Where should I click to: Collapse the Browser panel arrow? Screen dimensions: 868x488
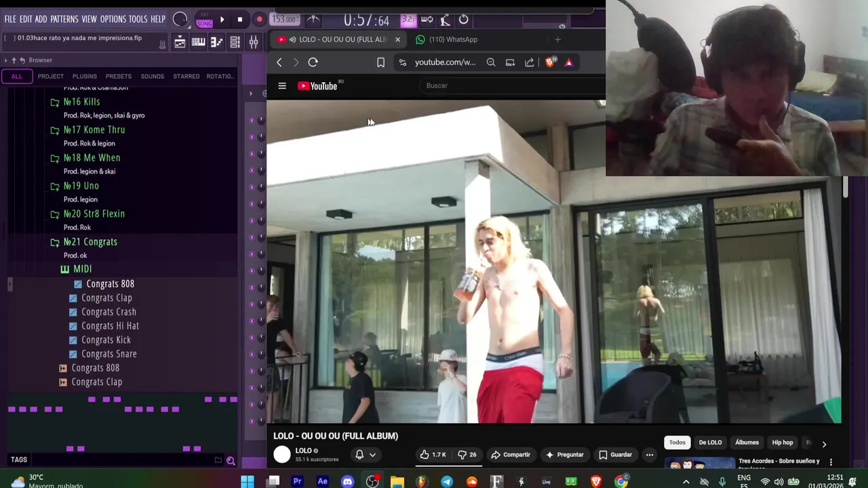(5, 60)
